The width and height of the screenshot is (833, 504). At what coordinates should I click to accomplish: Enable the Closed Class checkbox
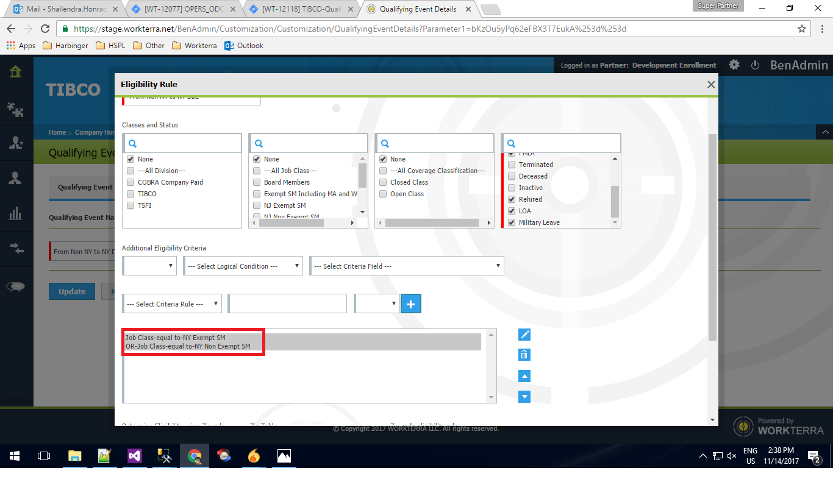pyautogui.click(x=383, y=182)
